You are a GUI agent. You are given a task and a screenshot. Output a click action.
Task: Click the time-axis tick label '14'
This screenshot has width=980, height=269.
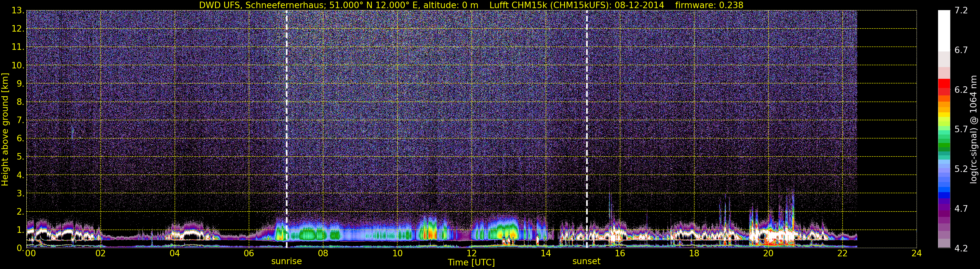(x=545, y=253)
